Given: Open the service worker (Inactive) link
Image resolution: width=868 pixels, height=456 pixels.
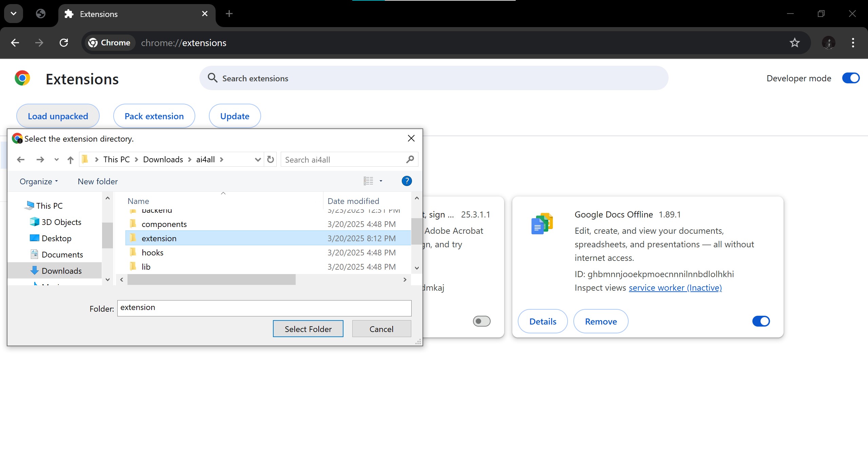Looking at the screenshot, I should point(675,288).
